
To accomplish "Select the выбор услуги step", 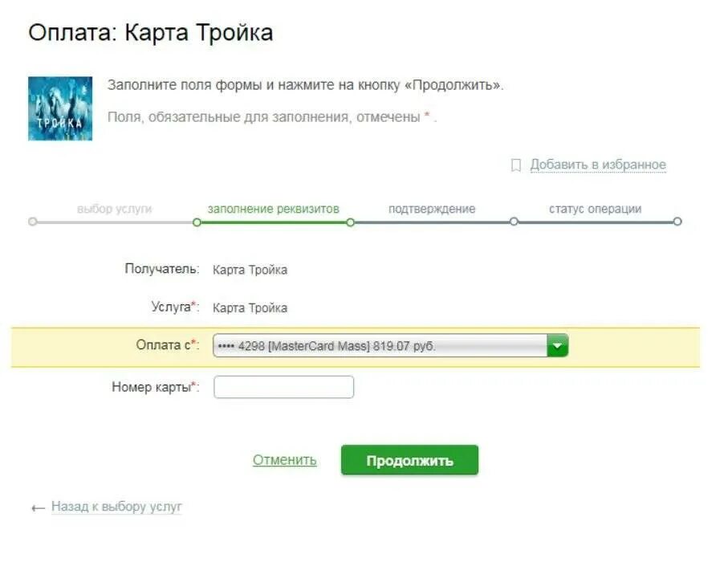I will coord(114,209).
